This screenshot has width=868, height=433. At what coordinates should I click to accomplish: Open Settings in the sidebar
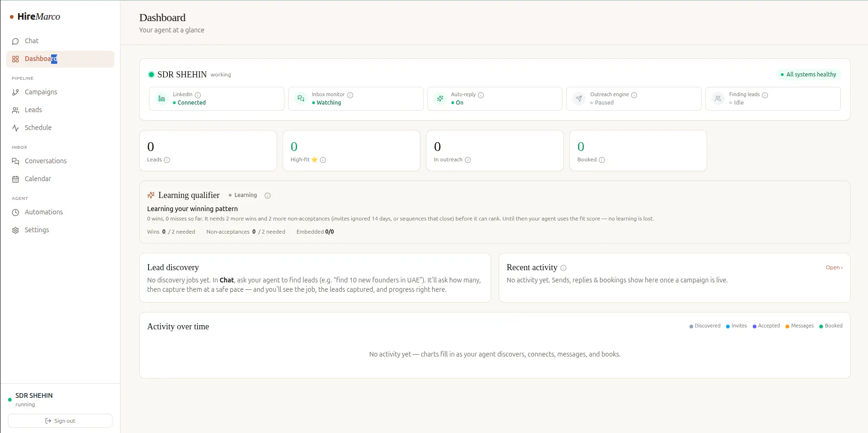coord(60,230)
